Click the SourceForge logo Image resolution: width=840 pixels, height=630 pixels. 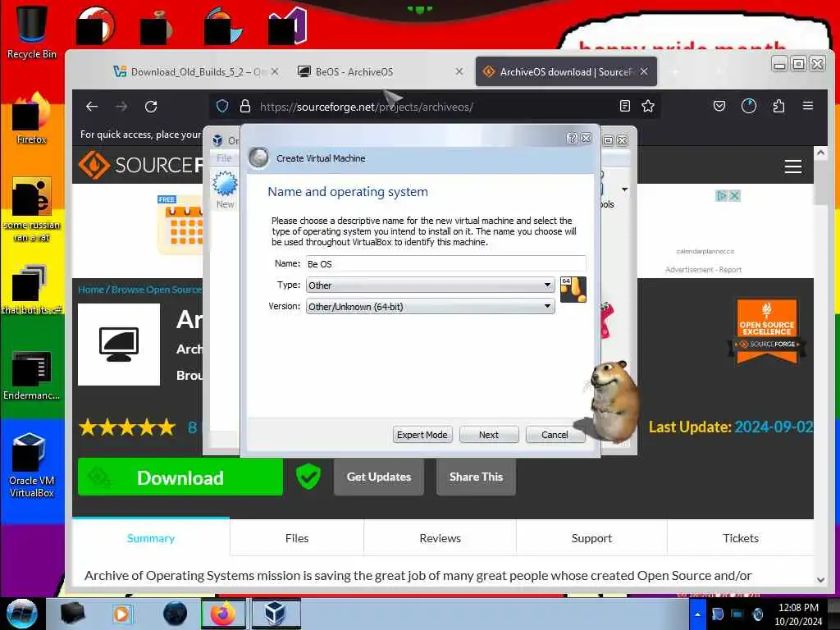(x=140, y=165)
